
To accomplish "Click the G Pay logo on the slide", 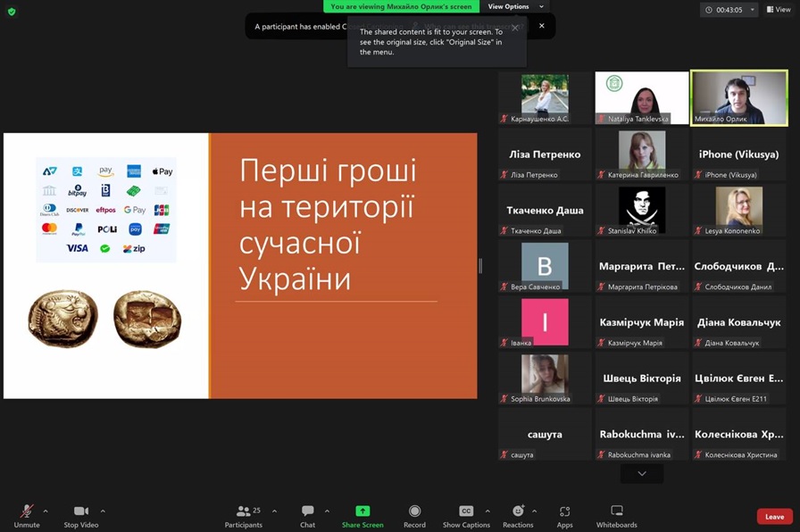I will [135, 210].
